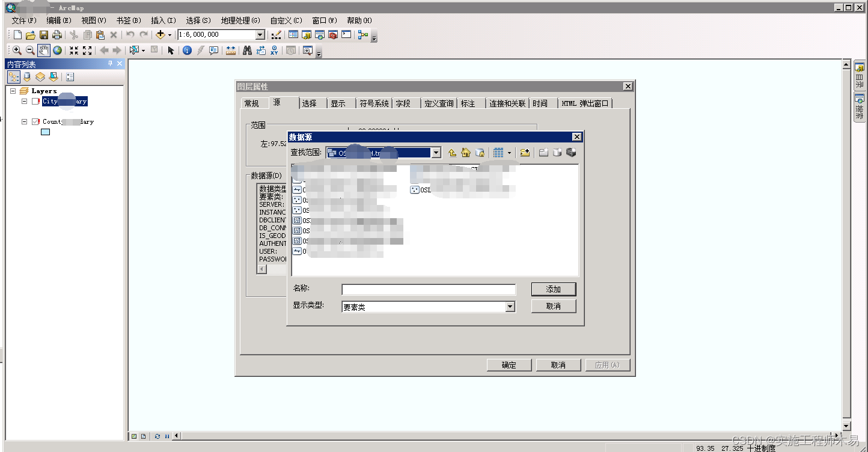
Task: Open the view mode dropdown arrow in dialog
Action: [x=509, y=153]
